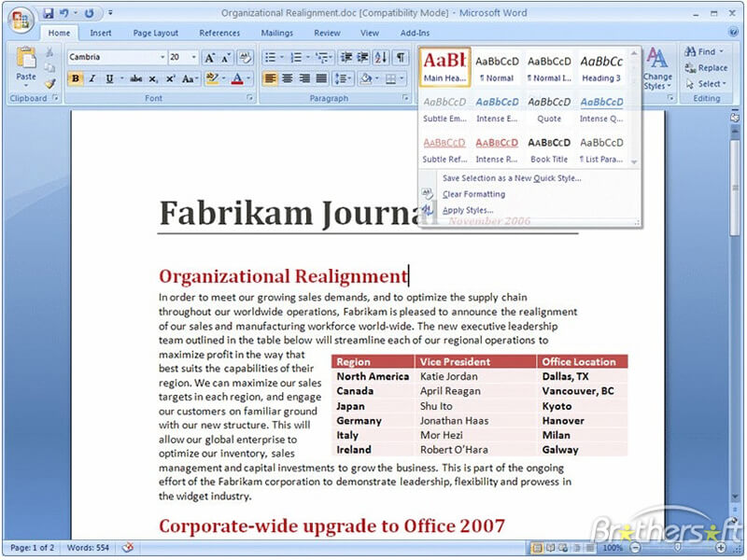747x560 pixels.
Task: Toggle paragraph marks with the Show/Hide icon
Action: [399, 57]
